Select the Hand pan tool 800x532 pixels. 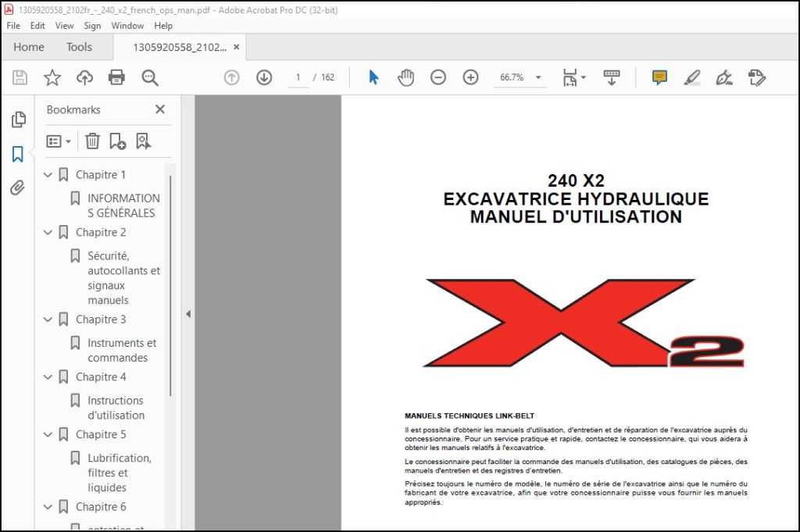[405, 77]
